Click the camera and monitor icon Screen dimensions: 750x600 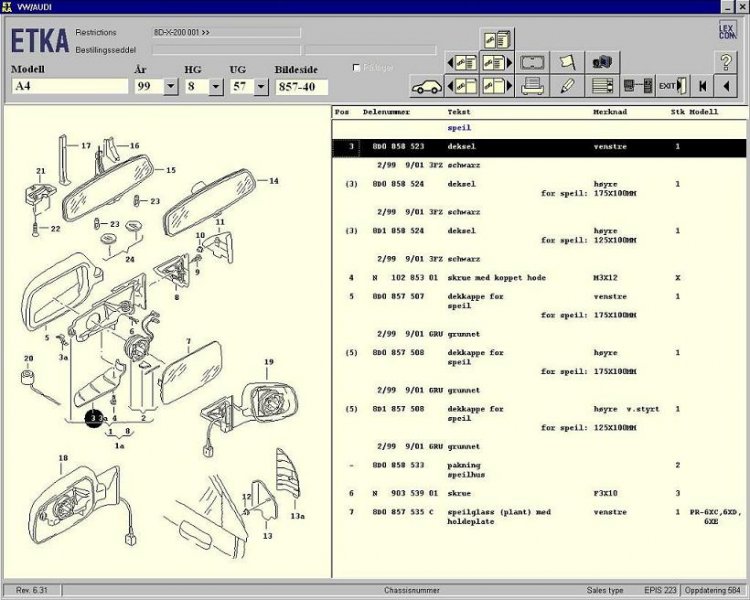coord(601,62)
